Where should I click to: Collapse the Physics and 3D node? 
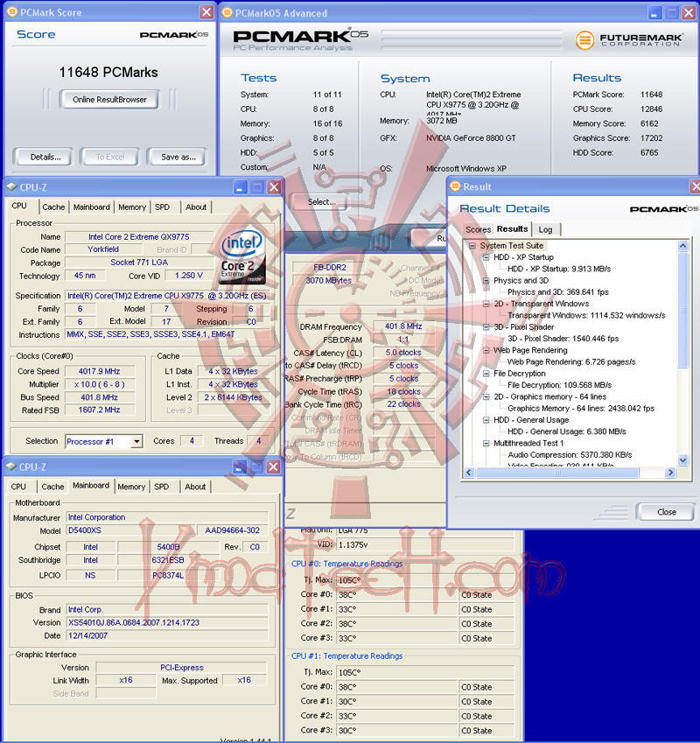486,281
